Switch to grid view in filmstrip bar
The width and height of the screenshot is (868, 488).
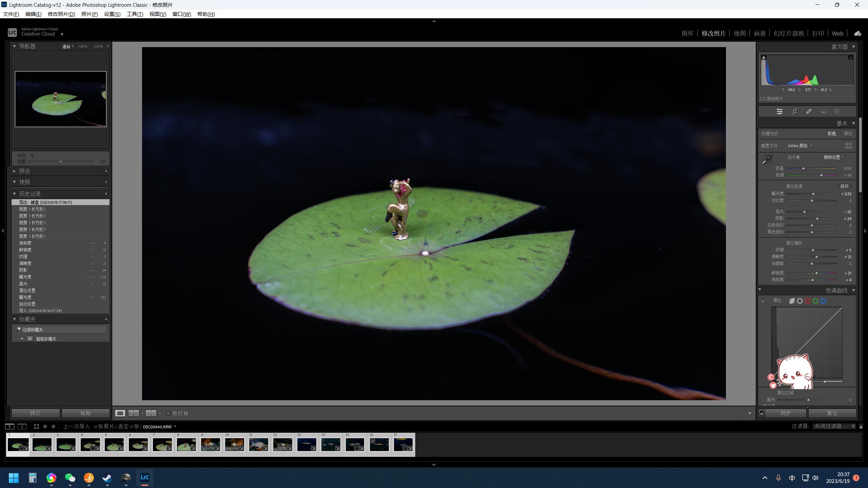pos(36,426)
